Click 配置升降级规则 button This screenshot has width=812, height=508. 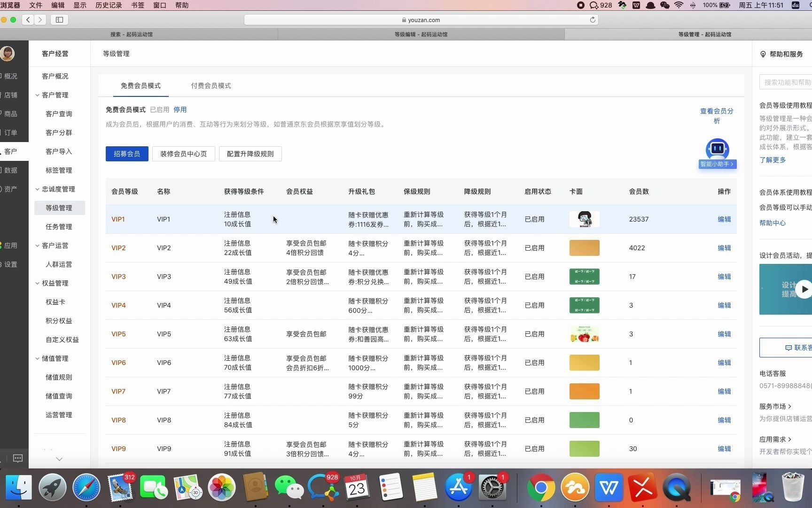250,154
